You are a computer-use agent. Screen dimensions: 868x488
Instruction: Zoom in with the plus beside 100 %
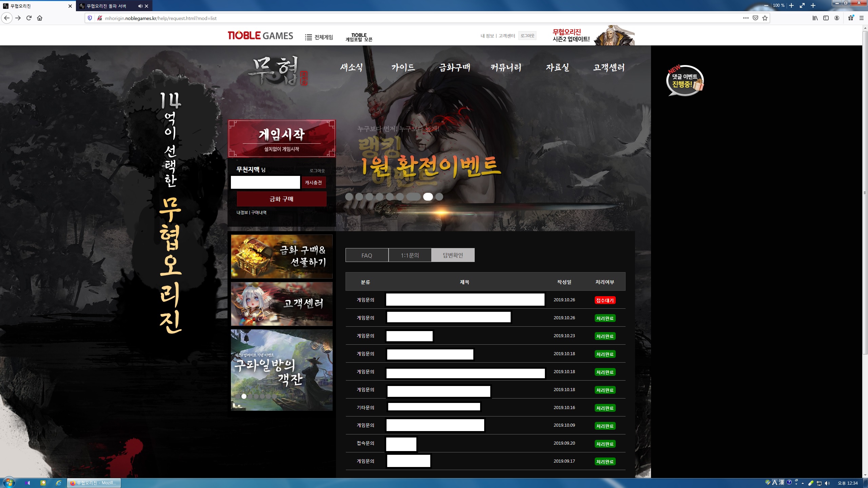coord(791,5)
